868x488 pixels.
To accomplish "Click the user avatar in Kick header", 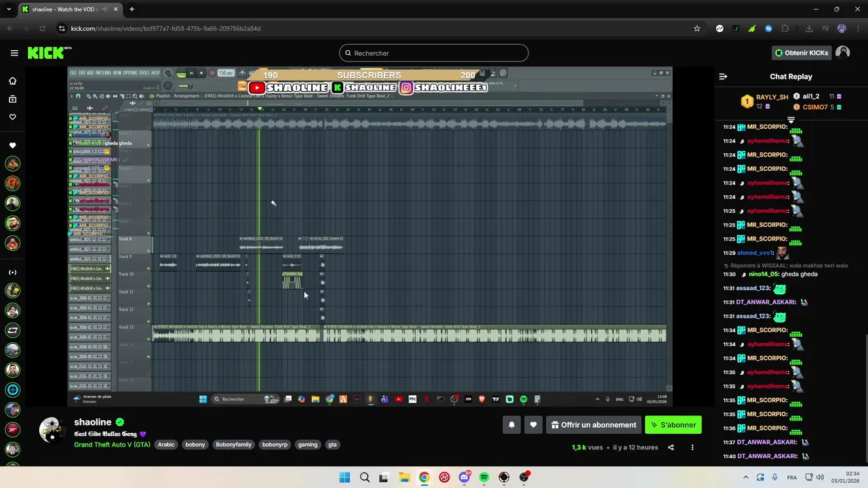I will (842, 53).
